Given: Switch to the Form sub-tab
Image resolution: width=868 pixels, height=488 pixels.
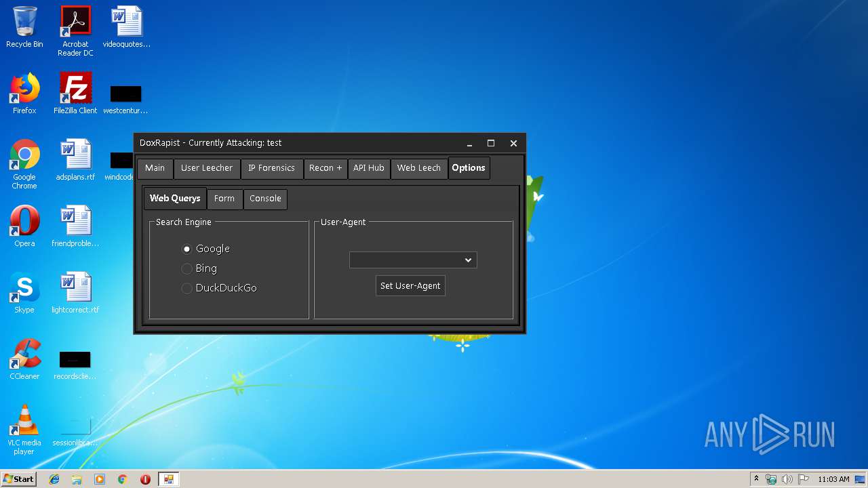Looking at the screenshot, I should click(x=224, y=199).
